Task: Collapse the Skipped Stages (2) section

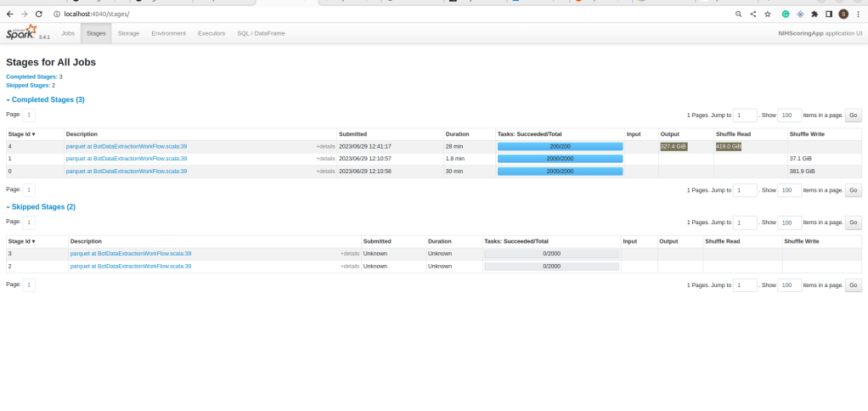Action: (x=41, y=206)
